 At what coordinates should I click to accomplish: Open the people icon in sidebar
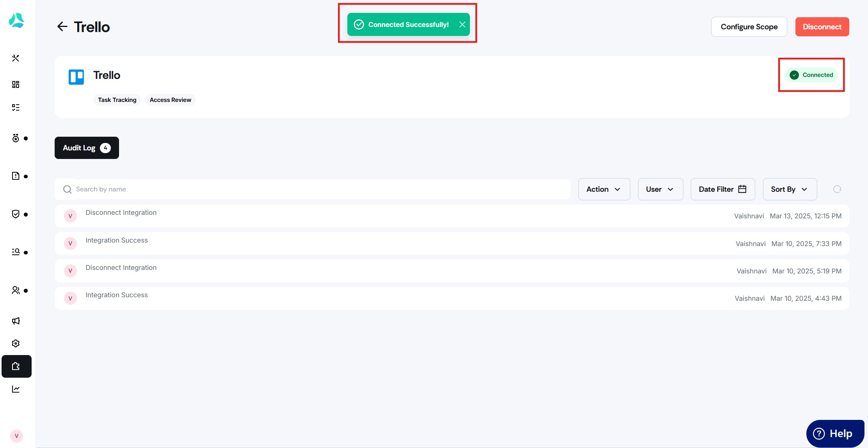(x=16, y=290)
